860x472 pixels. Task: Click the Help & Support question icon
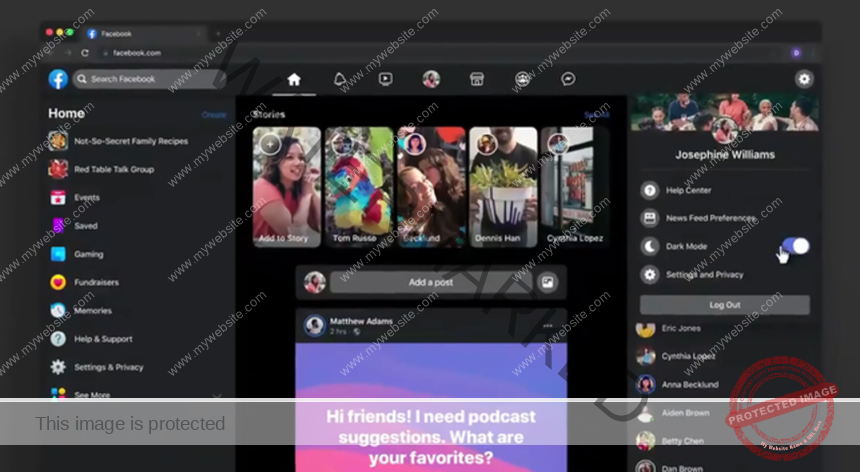click(58, 339)
